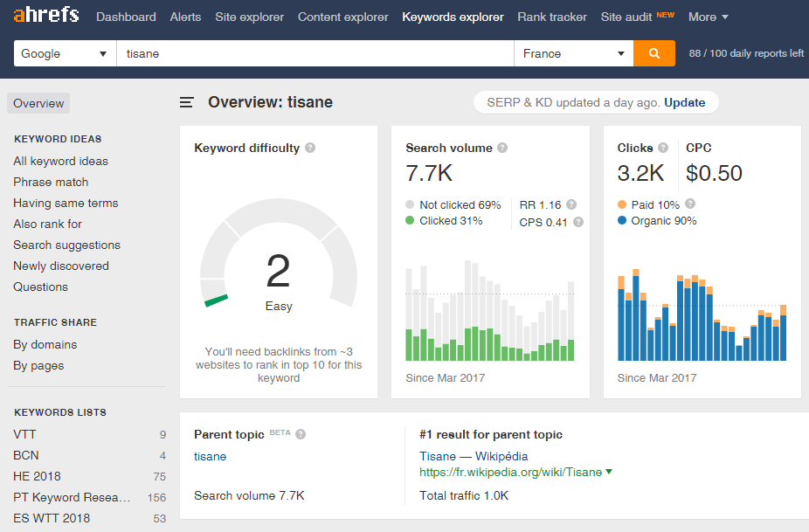Open the France country dropdown
Screen dimensions: 809x532
[574, 53]
